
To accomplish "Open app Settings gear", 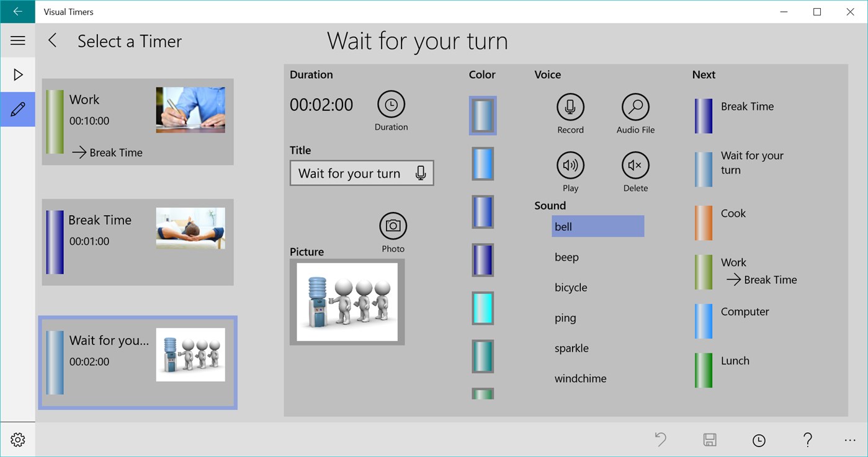I will pyautogui.click(x=17, y=440).
